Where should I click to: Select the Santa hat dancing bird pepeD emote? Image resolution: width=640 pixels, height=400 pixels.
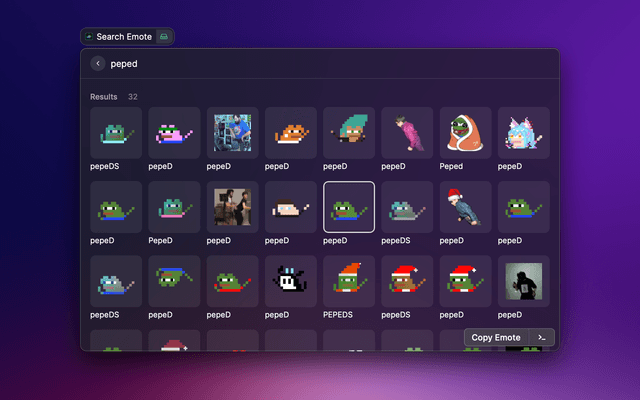[x=466, y=207]
